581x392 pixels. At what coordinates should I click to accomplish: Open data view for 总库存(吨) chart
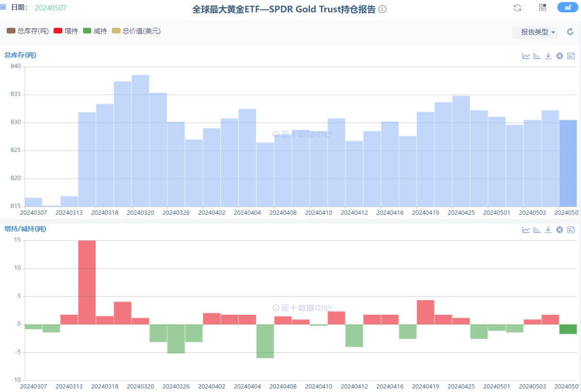571,56
